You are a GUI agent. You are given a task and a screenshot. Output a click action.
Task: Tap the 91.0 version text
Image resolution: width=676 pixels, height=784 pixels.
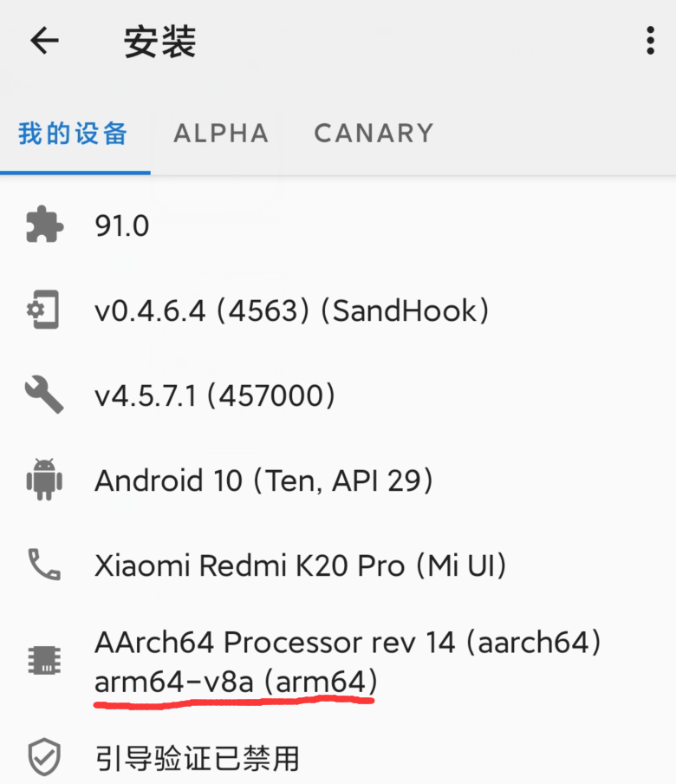pos(122,225)
